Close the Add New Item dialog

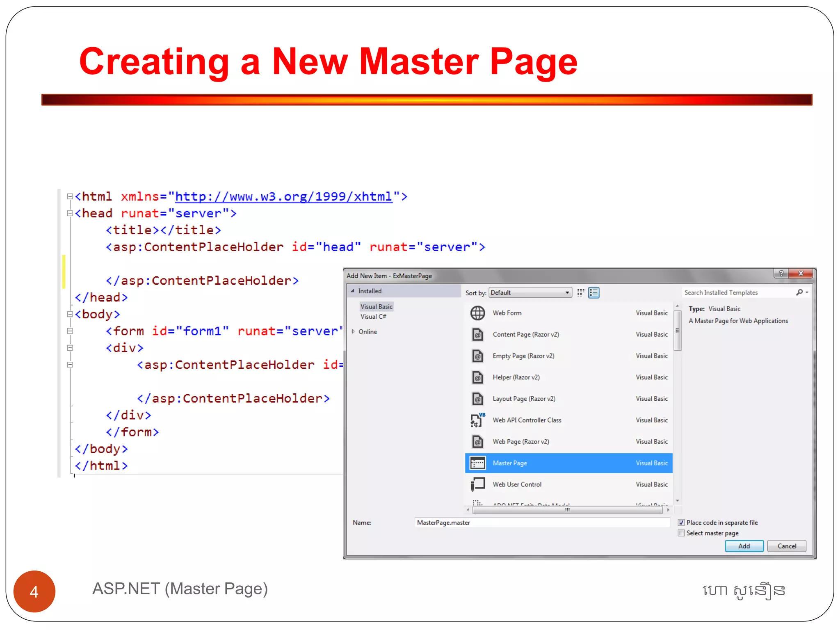[801, 273]
